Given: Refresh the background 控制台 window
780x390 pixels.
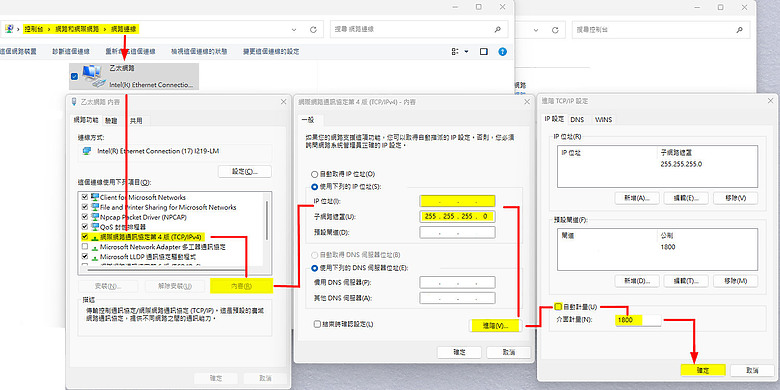Looking at the screenshot, I should tap(555, 30).
